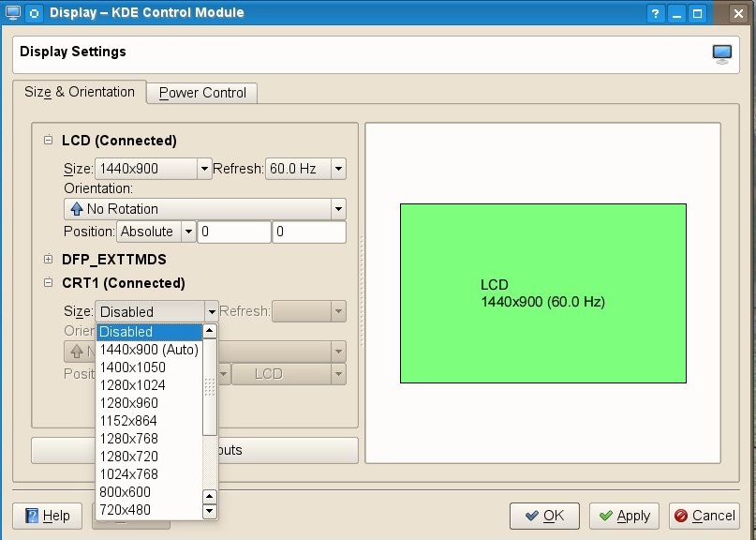Click the KDE window menu icon in title bar
The width and height of the screenshot is (756, 540).
click(34, 13)
